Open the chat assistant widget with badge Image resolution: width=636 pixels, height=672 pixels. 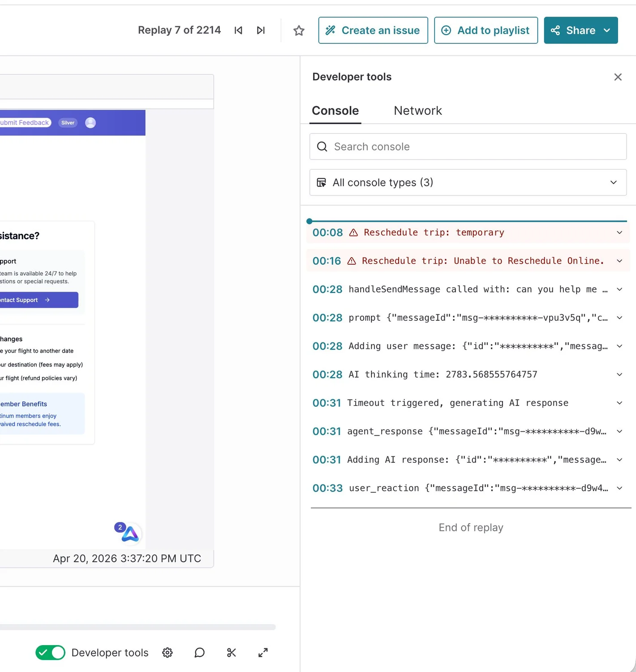point(129,534)
